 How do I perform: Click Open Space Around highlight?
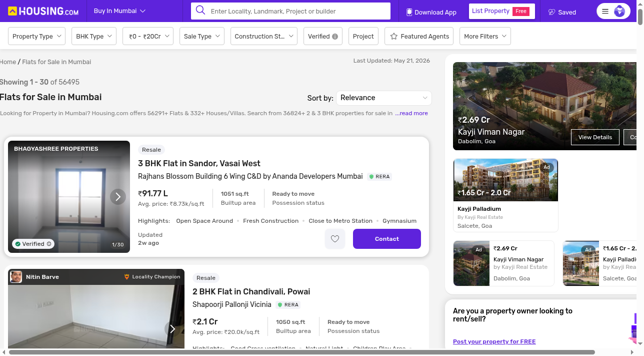[x=204, y=221]
